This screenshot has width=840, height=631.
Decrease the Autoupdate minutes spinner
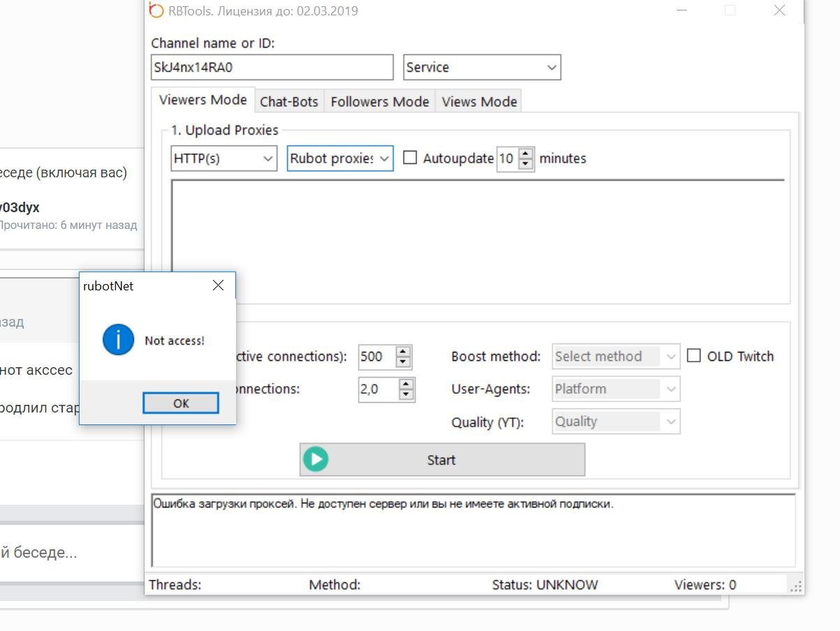pyautogui.click(x=526, y=164)
